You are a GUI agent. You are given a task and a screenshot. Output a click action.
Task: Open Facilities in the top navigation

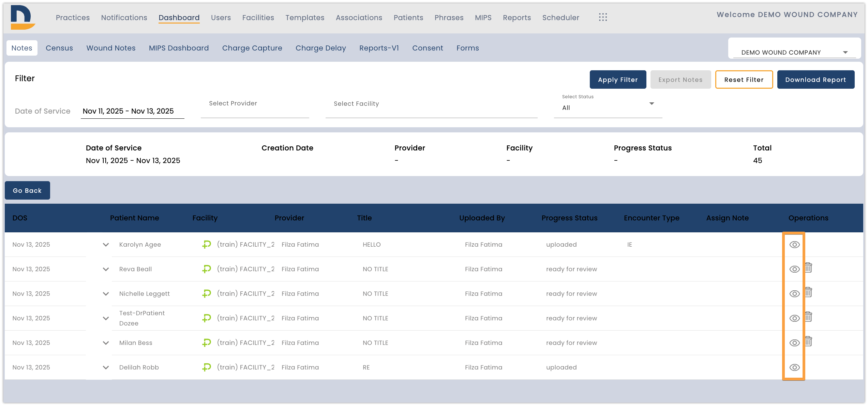click(258, 17)
